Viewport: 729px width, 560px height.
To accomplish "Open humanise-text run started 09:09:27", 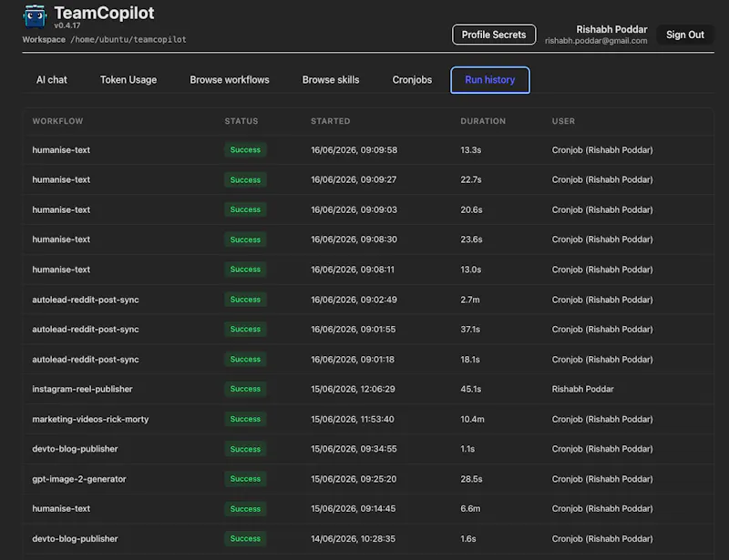I will [368, 179].
